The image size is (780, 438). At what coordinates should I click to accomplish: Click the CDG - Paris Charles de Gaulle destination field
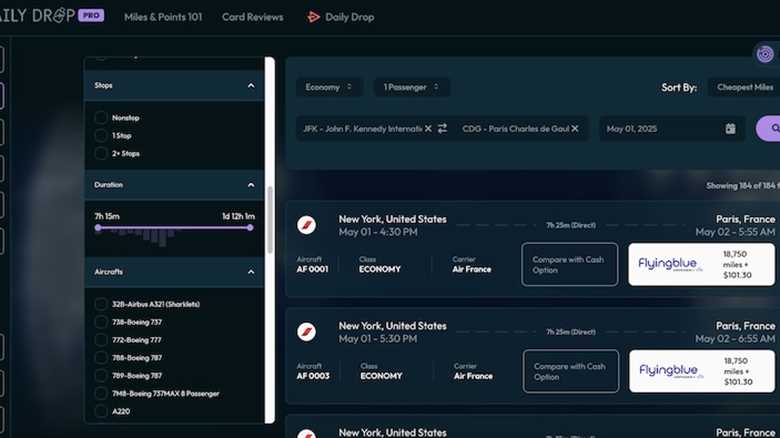[x=516, y=128]
